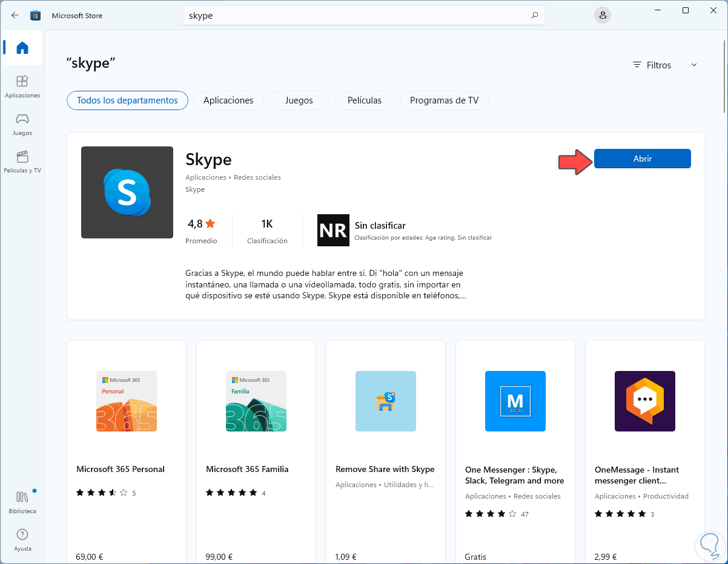Click the 69,00 € price
The height and width of the screenshot is (564, 728).
(x=89, y=557)
